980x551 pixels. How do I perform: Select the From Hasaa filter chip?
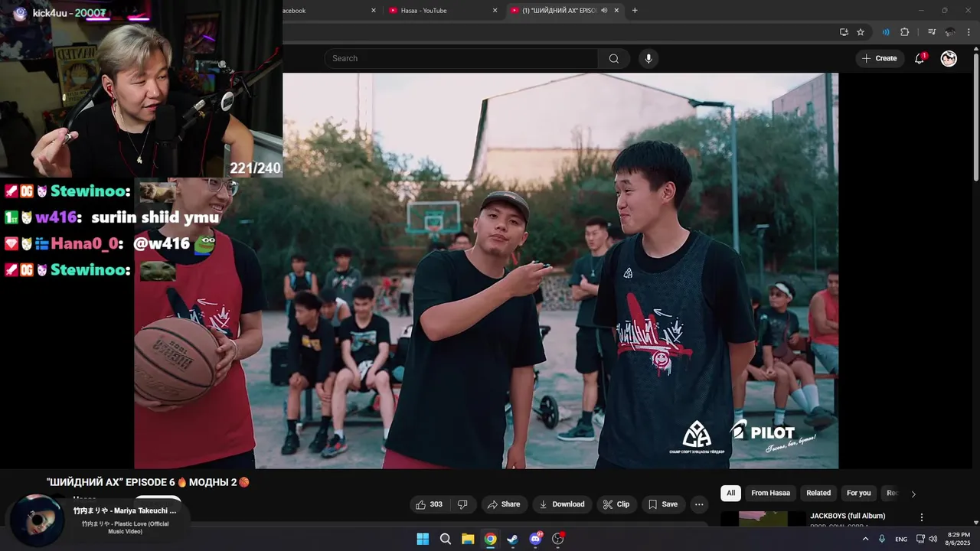coord(770,494)
